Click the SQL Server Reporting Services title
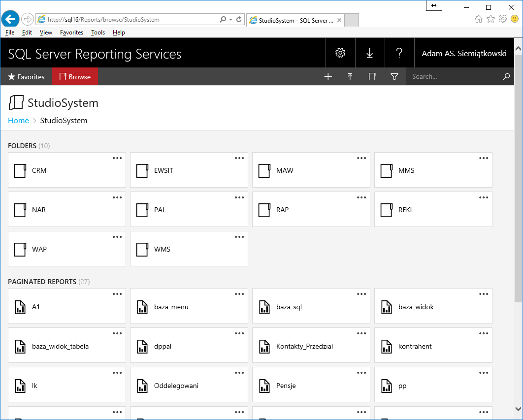Screen dimensions: 523x420 pyautogui.click(x=95, y=54)
